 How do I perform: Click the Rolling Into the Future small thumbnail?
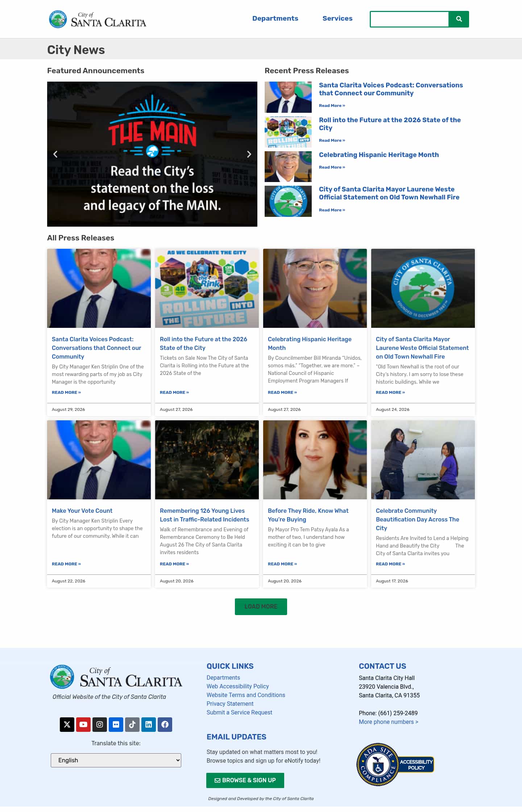(x=288, y=132)
